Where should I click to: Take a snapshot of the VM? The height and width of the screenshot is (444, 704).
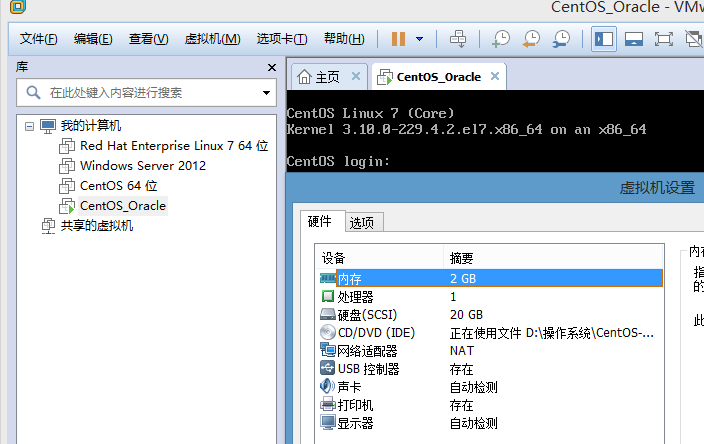pyautogui.click(x=501, y=39)
